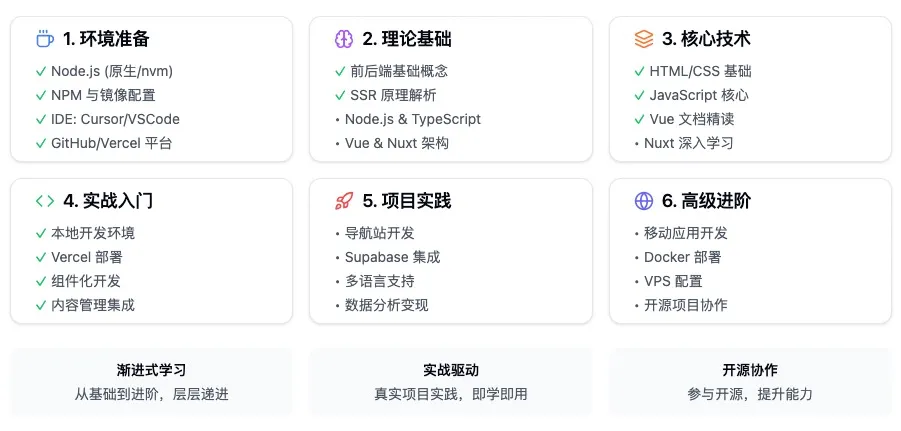
Task: Click the Supabase 集成 item
Action: [x=392, y=257]
